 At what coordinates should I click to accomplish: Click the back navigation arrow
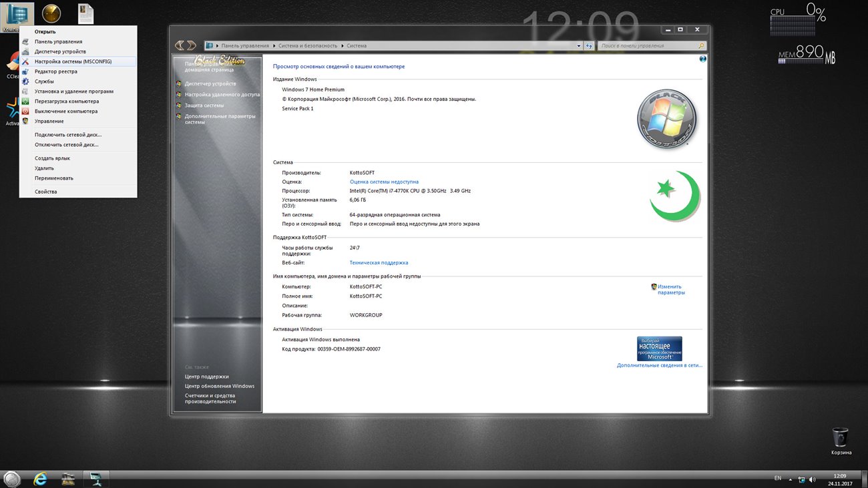(180, 45)
